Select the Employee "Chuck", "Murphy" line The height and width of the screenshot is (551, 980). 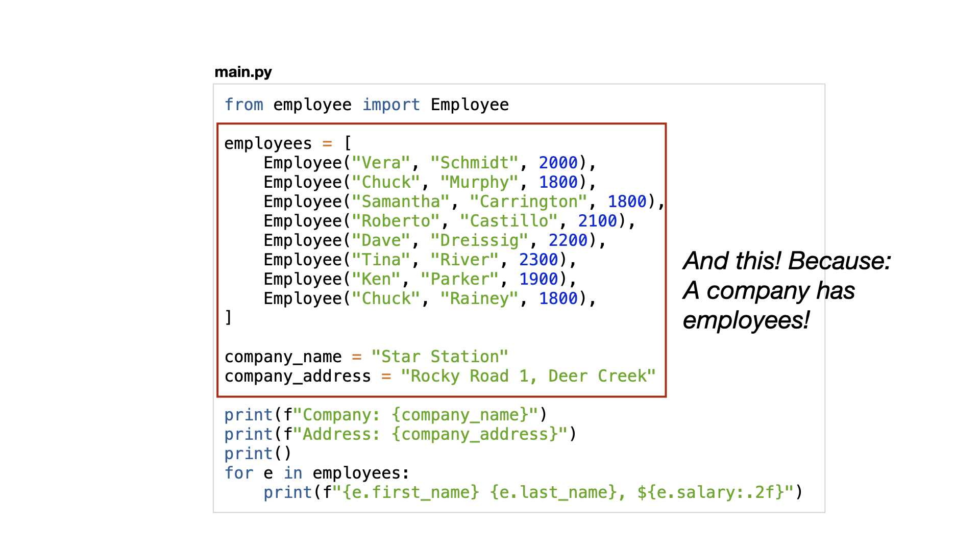click(x=430, y=182)
